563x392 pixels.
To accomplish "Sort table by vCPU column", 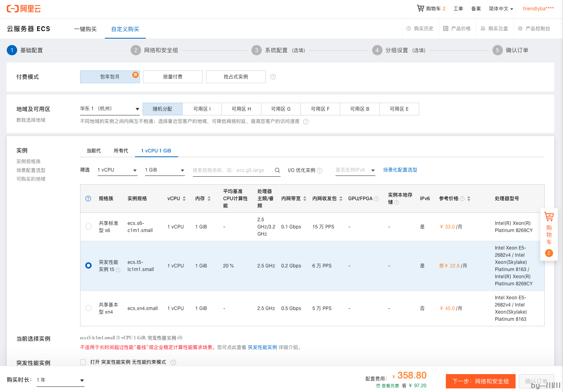I will coord(184,199).
